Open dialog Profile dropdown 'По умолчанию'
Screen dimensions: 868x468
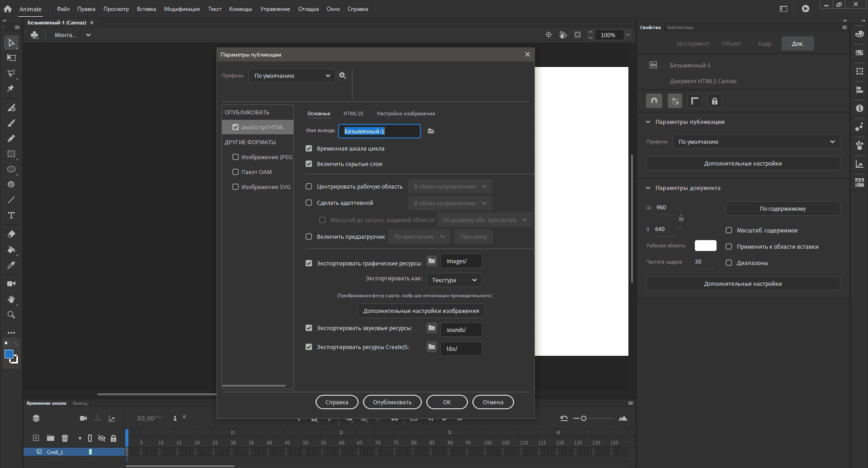pos(292,76)
